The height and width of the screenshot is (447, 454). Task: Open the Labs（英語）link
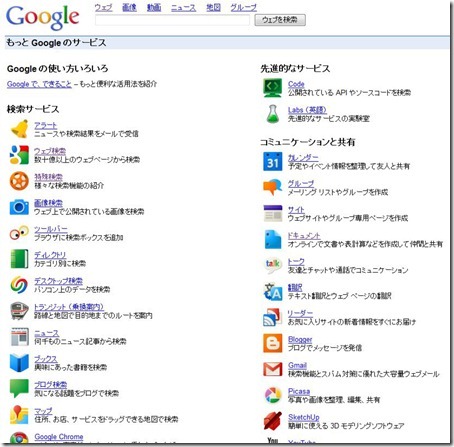pos(307,110)
